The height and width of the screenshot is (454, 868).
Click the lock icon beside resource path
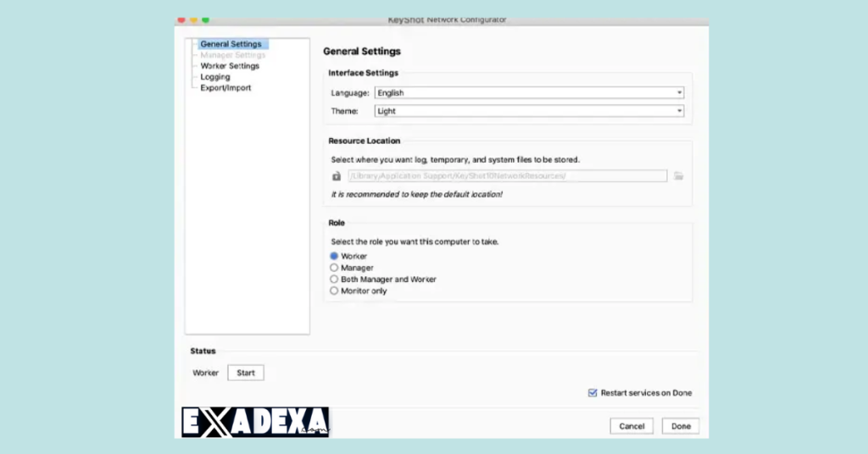(x=337, y=176)
